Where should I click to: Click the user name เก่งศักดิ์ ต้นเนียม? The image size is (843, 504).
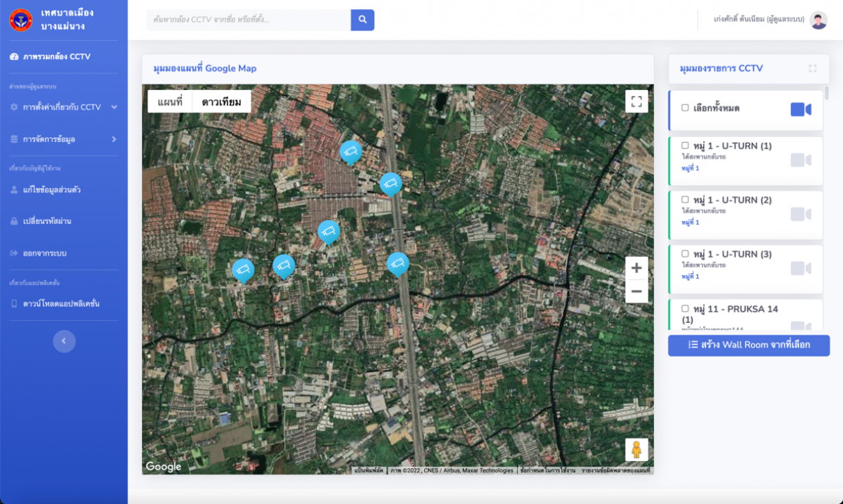click(x=757, y=20)
